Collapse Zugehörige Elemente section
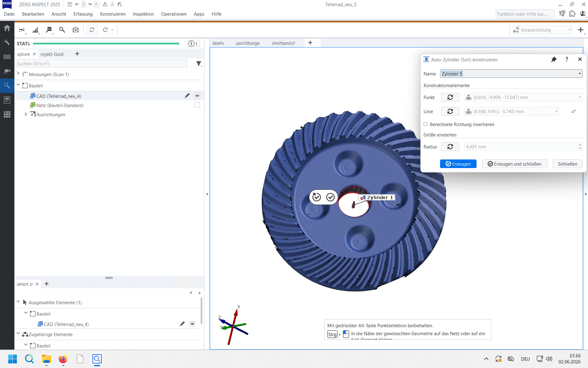Viewport: 588px width, 368px height. coord(18,334)
